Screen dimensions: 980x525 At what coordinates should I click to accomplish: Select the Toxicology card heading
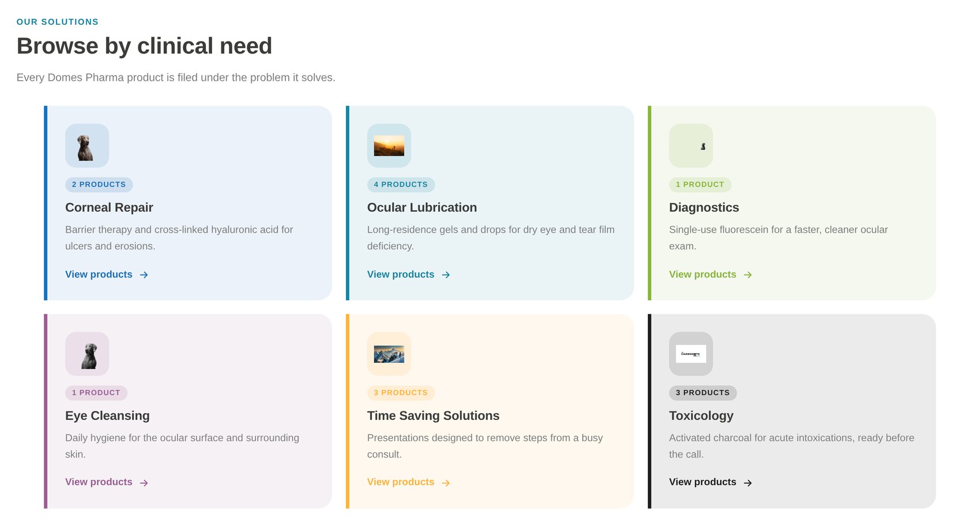tap(701, 416)
